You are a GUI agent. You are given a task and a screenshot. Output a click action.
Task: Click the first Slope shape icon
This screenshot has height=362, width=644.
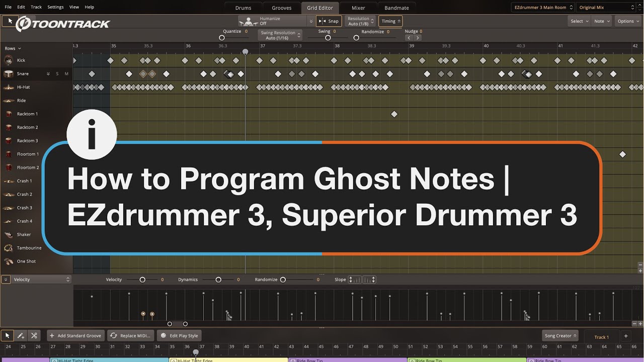(354, 280)
